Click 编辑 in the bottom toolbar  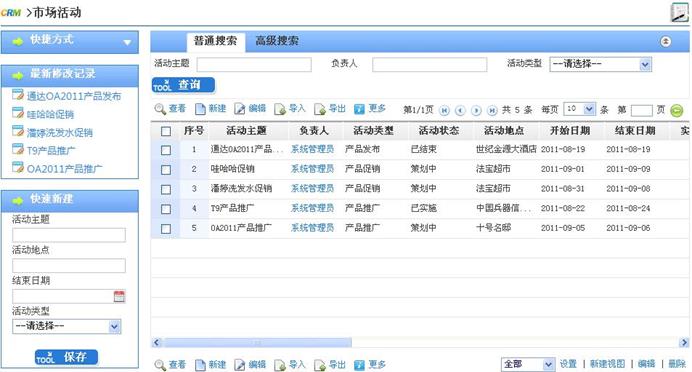[x=250, y=364]
